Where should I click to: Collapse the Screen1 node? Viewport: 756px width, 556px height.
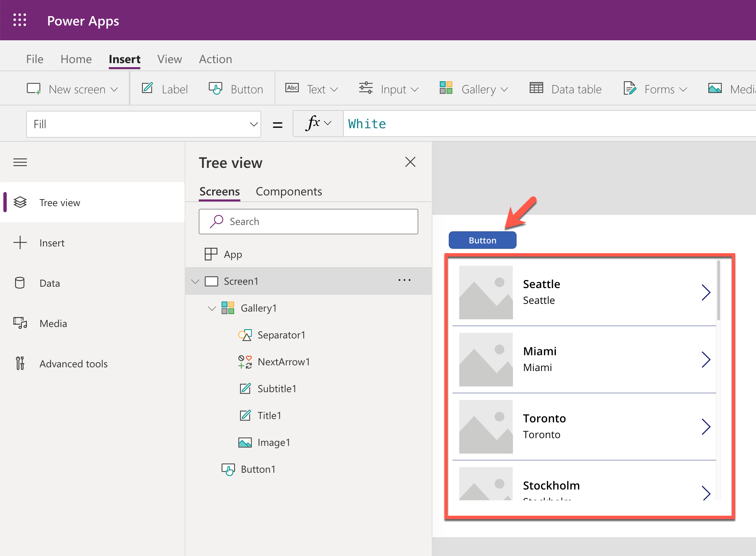pos(195,281)
